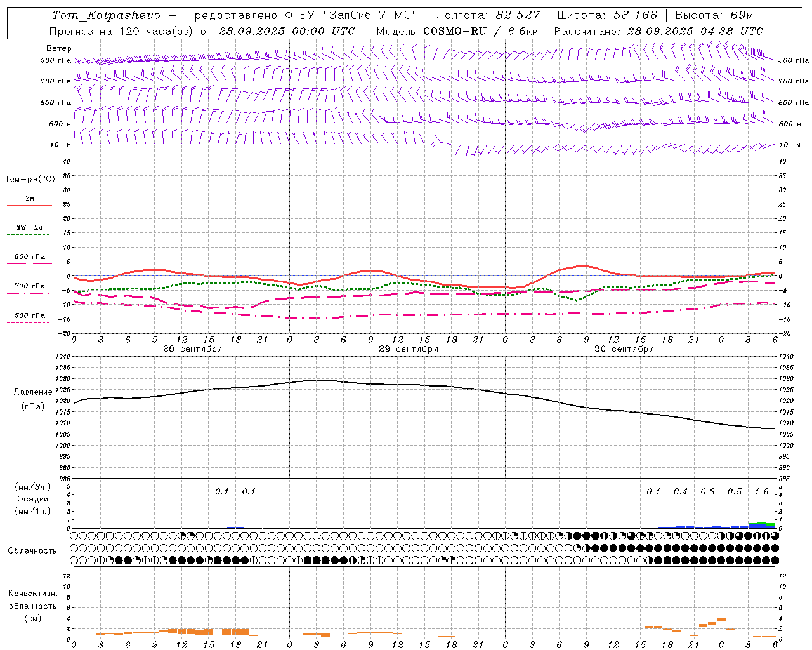Click the 'Давление' pressure panel label
Viewport: 812px width, 650px height.
33,392
